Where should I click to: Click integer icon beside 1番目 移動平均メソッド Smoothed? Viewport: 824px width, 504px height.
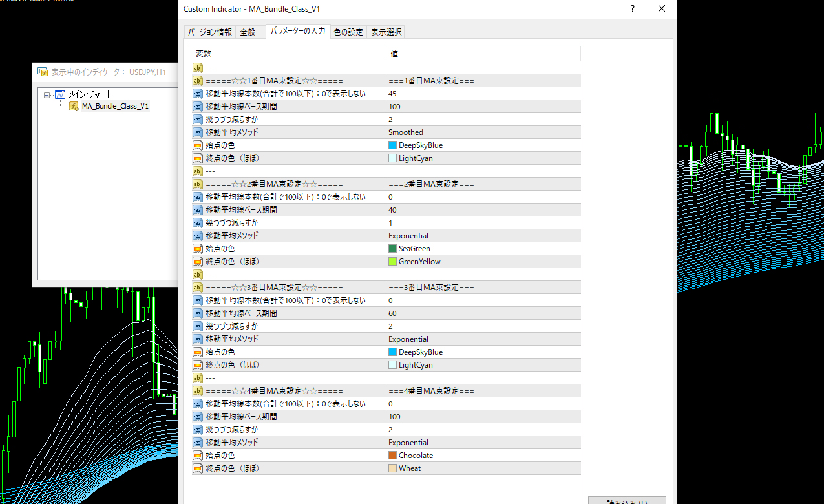[x=198, y=132]
